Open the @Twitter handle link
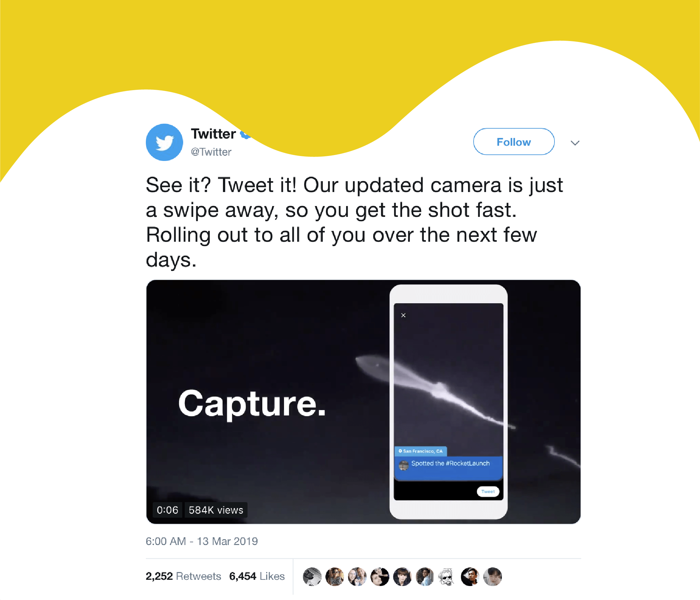Screen dimensions: 700x600 click(x=211, y=152)
